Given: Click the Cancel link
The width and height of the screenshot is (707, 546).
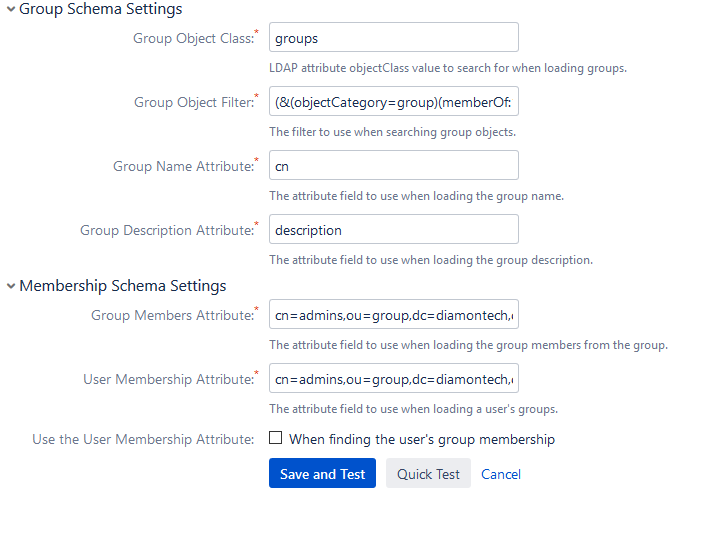Looking at the screenshot, I should click(501, 474).
